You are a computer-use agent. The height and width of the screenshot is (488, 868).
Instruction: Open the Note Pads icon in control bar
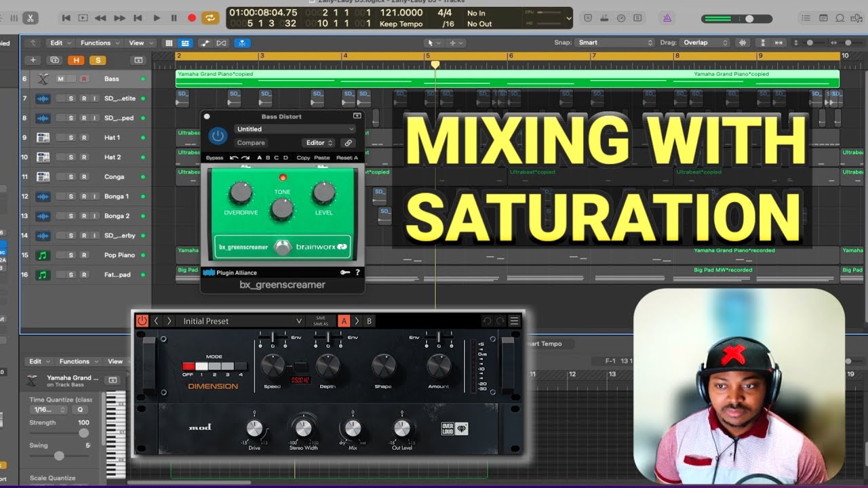[x=823, y=18]
